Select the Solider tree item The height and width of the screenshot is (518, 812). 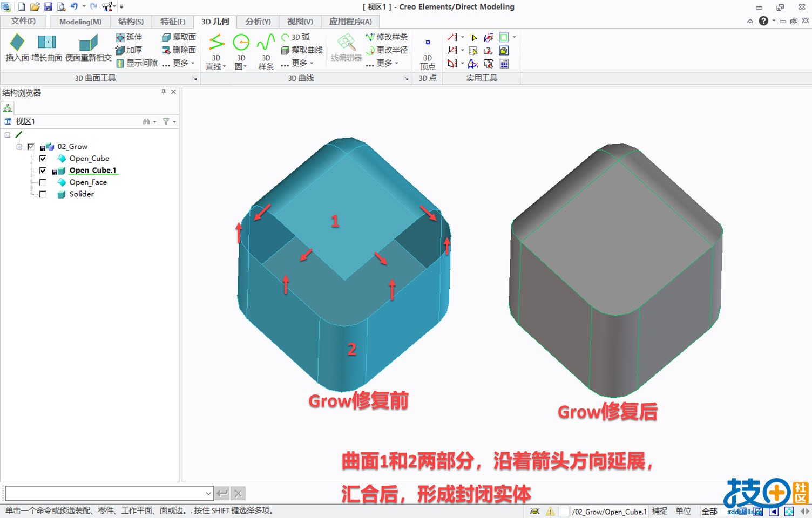82,194
